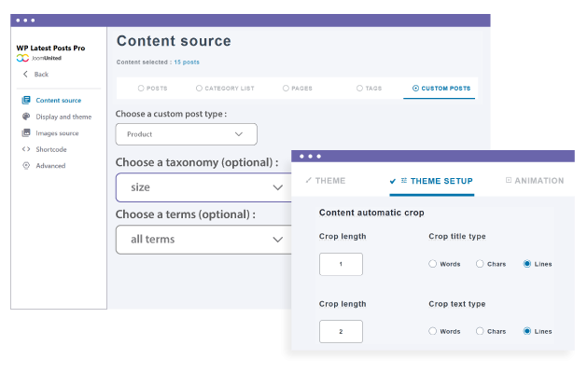Image resolution: width=588 pixels, height=373 pixels.
Task: Select Chars for crop text type
Action: point(480,331)
